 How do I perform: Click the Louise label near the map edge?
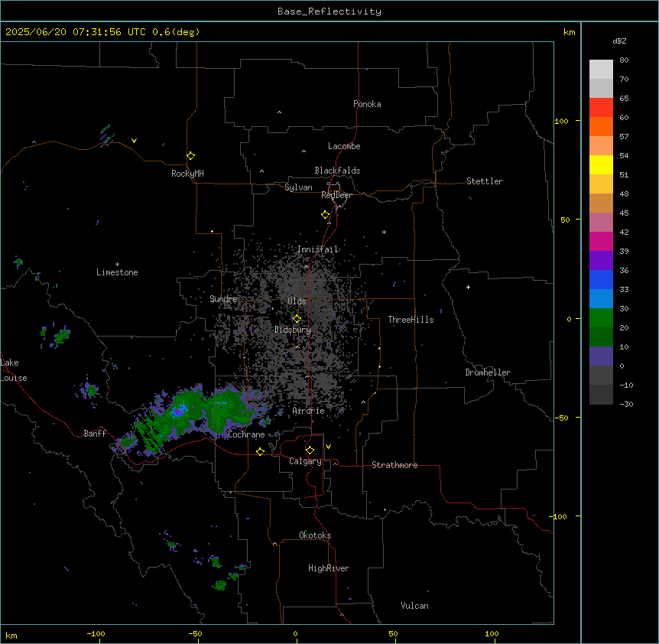[x=14, y=379]
